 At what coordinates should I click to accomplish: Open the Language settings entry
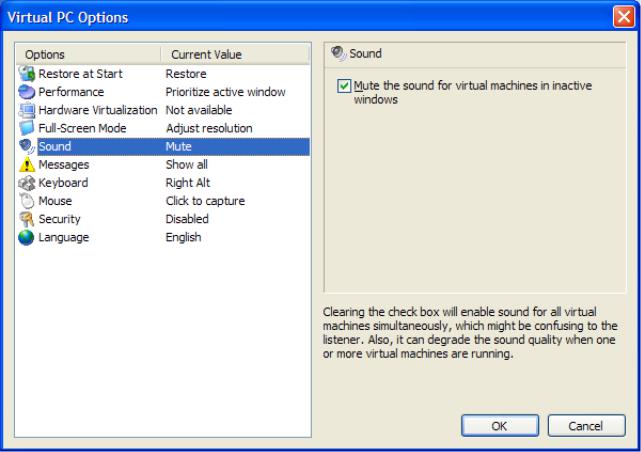[164, 237]
